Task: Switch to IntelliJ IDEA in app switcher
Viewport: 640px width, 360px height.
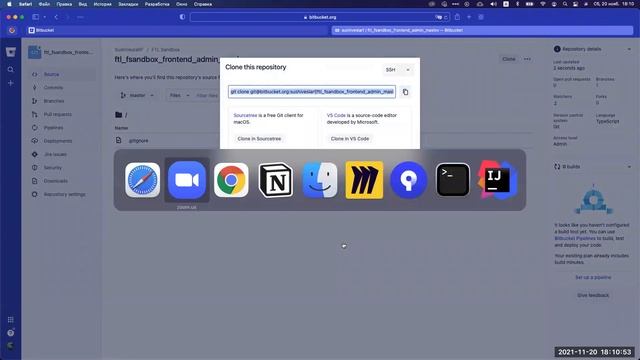Action: pos(497,180)
